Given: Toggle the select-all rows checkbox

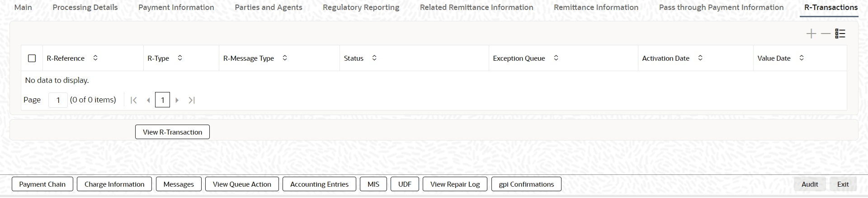Looking at the screenshot, I should pyautogui.click(x=32, y=58).
